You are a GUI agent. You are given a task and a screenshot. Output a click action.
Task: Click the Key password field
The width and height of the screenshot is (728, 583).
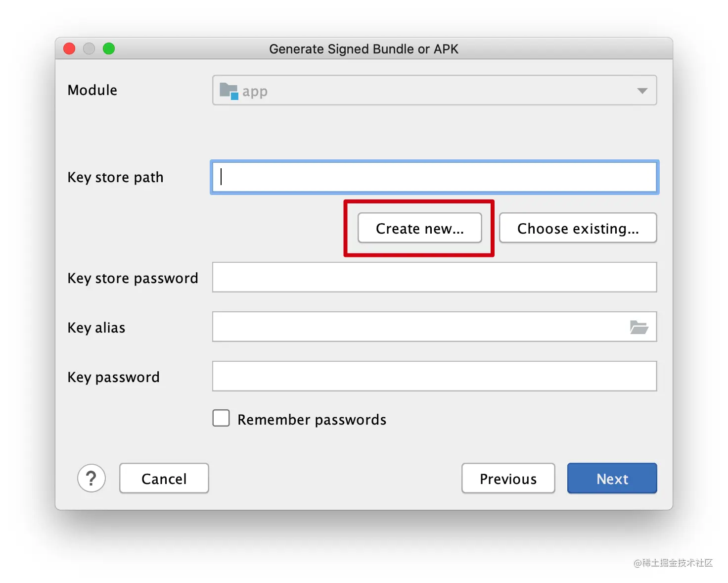click(435, 376)
